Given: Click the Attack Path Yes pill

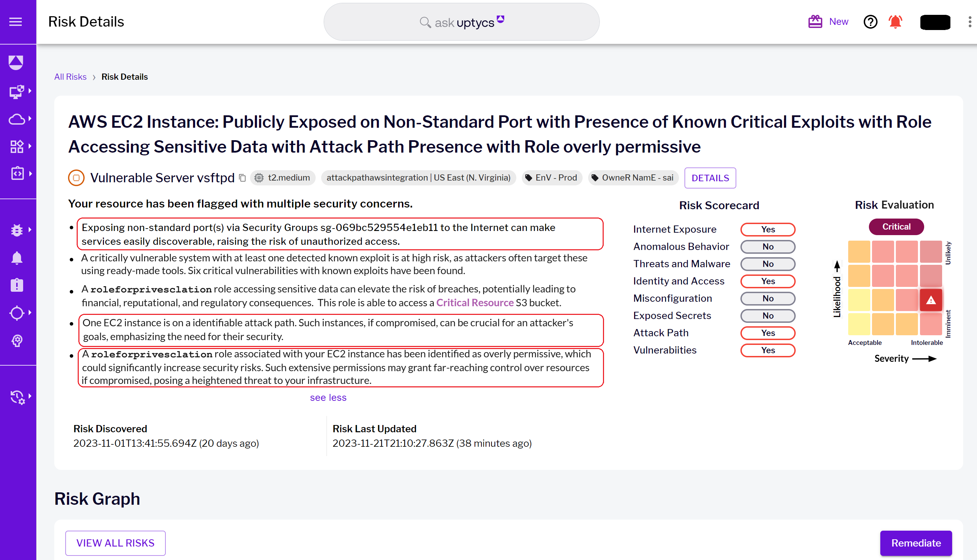Looking at the screenshot, I should tap(767, 333).
